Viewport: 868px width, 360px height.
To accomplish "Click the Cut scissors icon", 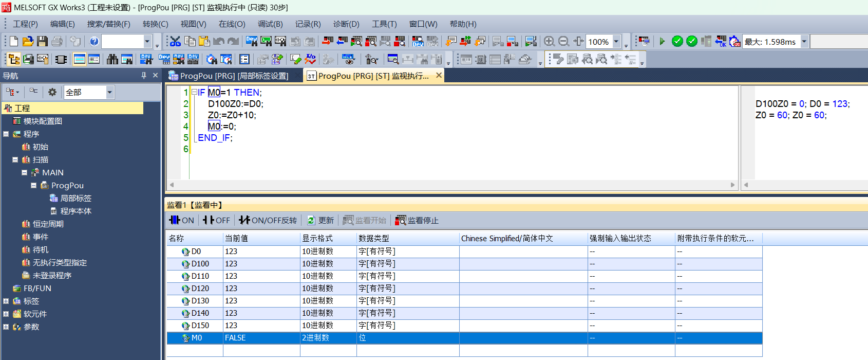I will [x=175, y=41].
